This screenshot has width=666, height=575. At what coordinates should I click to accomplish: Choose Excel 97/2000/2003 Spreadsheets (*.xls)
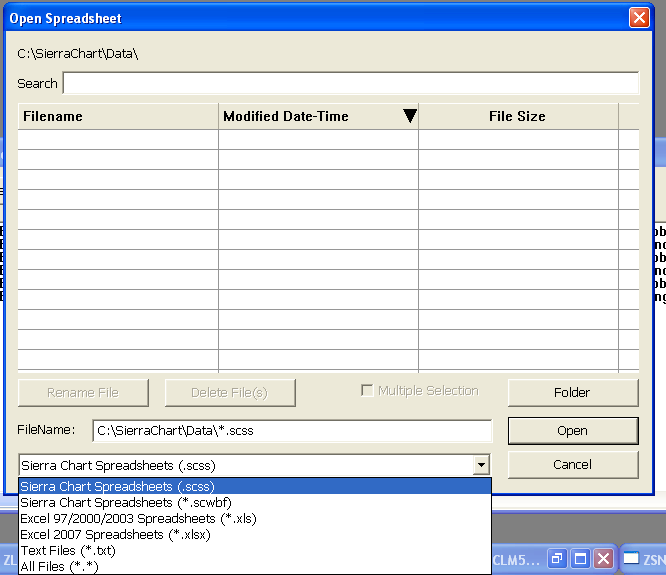pos(255,519)
